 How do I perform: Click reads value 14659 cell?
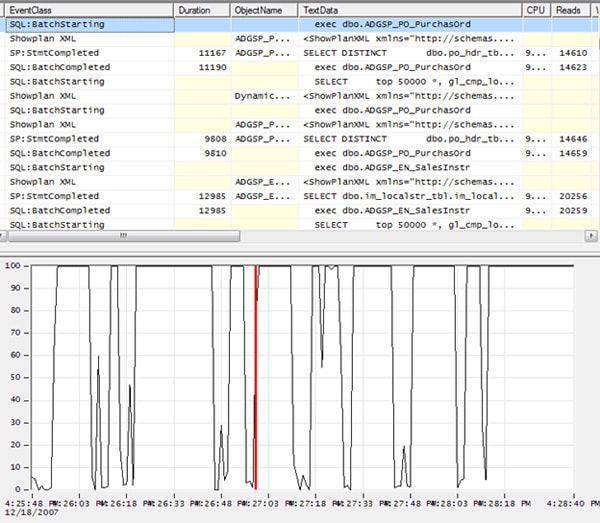click(573, 153)
